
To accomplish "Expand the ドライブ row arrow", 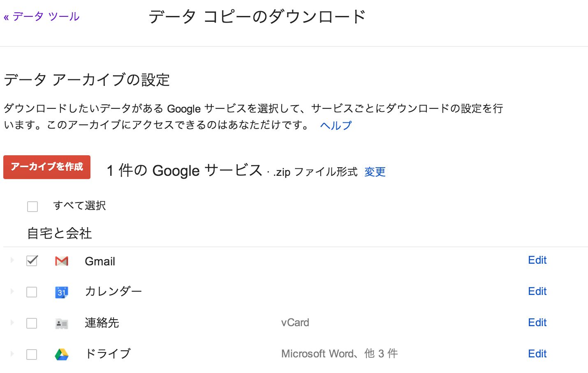I will point(12,354).
